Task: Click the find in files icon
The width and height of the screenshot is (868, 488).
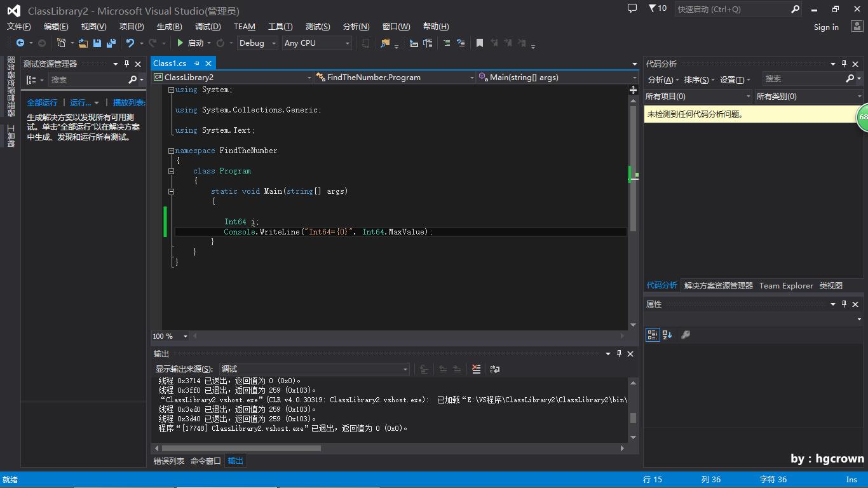Action: (385, 43)
